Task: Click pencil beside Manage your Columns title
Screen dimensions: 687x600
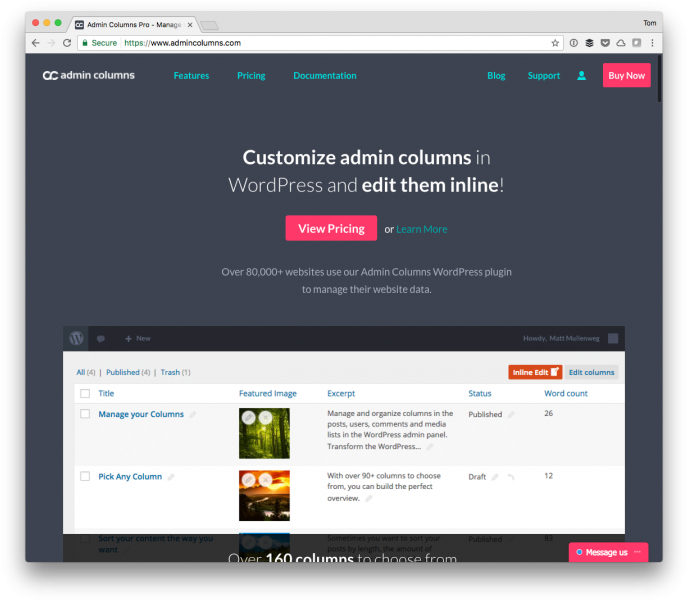Action: (192, 415)
